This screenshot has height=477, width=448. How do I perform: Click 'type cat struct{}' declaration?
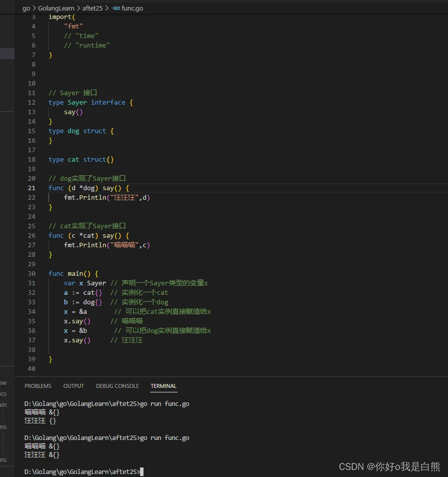pyautogui.click(x=81, y=159)
